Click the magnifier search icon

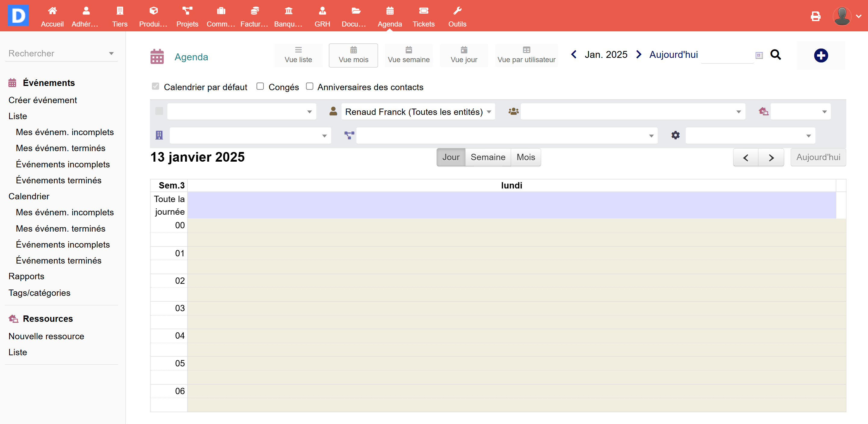tap(775, 55)
